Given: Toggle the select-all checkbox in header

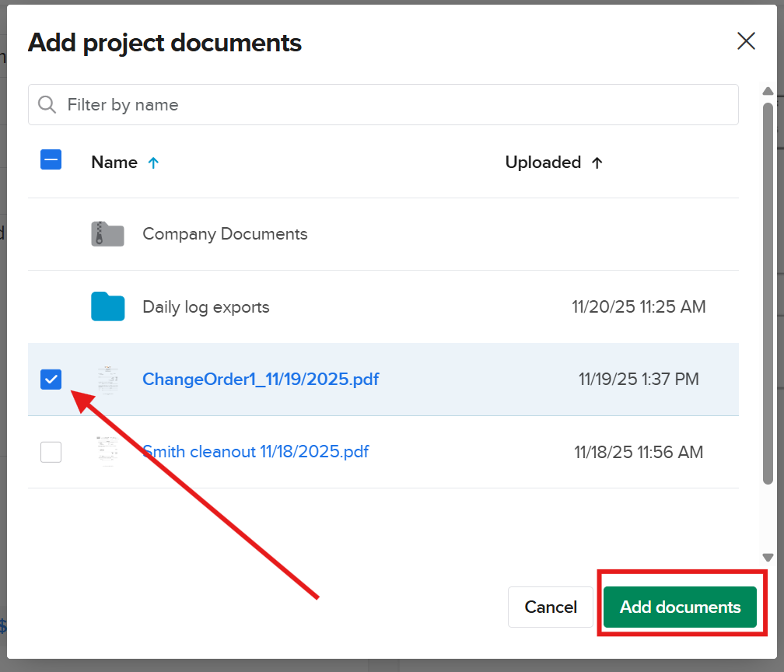Looking at the screenshot, I should coord(51,159).
